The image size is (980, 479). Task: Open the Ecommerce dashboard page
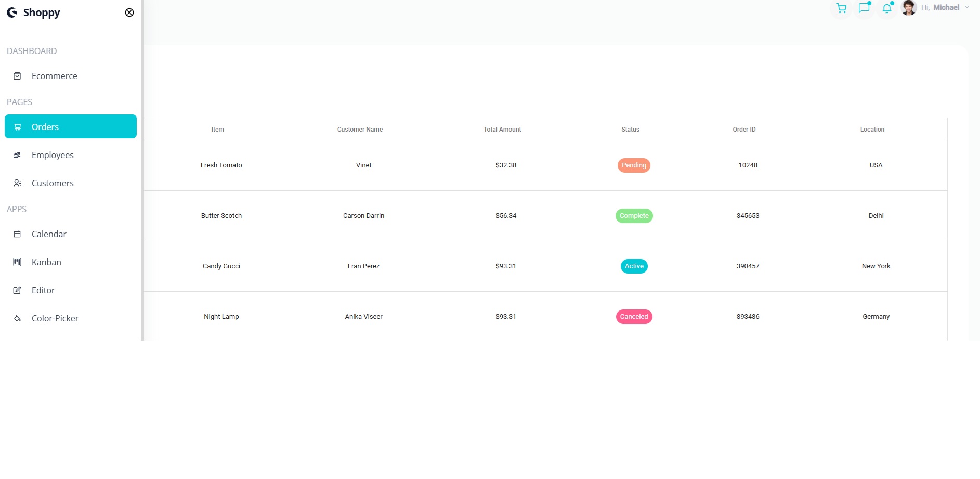tap(54, 76)
